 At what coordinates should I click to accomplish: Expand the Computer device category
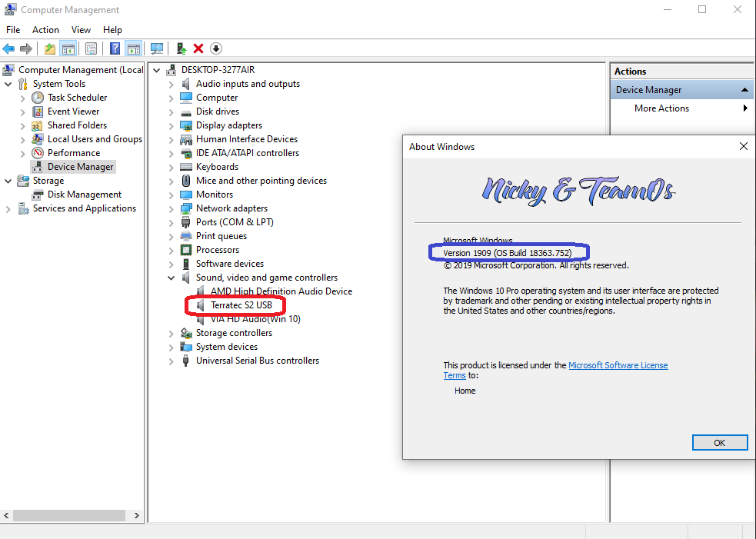click(172, 98)
